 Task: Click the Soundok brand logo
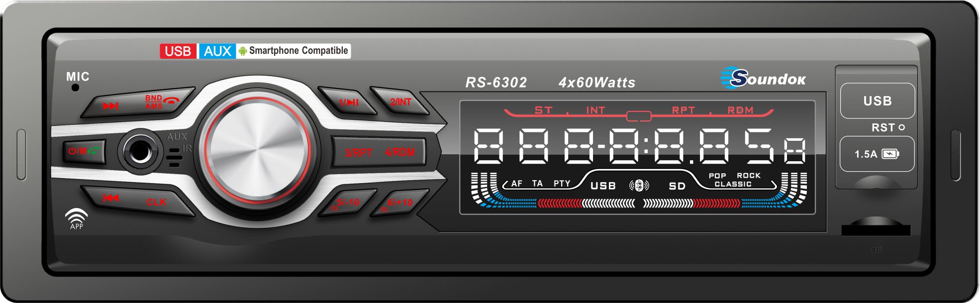(763, 79)
